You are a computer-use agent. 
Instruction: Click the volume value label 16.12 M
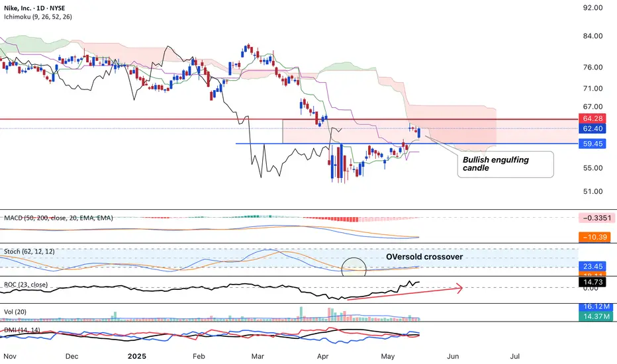(x=596, y=306)
